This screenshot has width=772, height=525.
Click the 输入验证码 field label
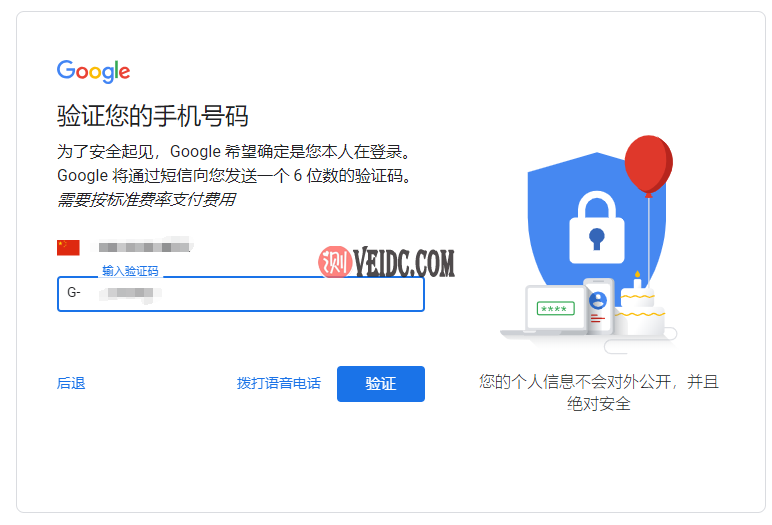click(x=130, y=271)
